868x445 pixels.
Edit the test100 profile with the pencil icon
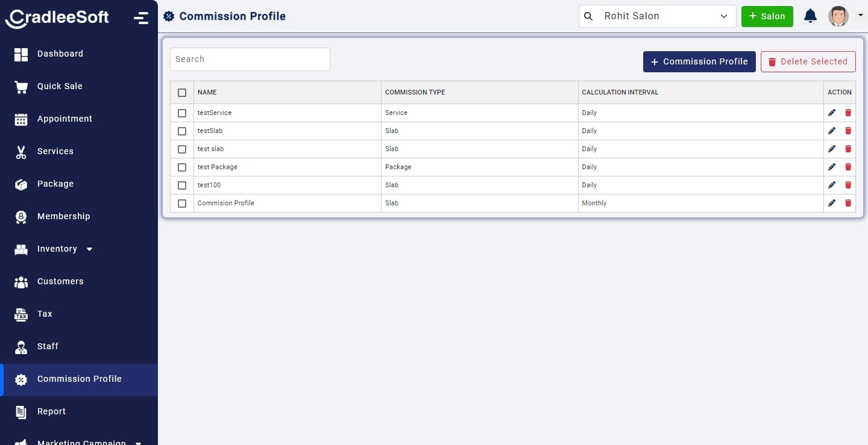[x=832, y=185]
